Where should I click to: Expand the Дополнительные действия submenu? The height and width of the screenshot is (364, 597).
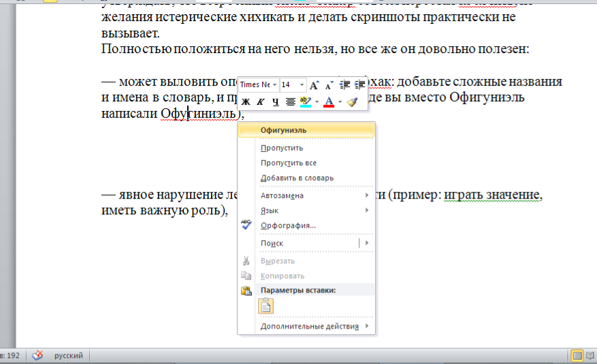tap(309, 326)
